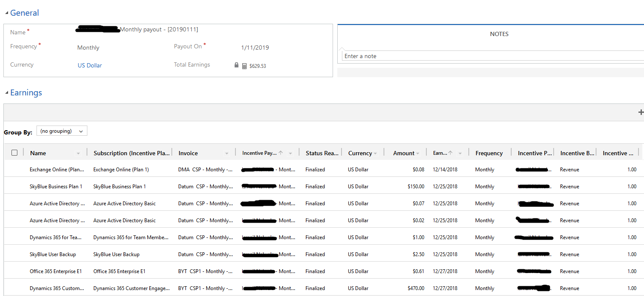Click the Monthly payout name field value
This screenshot has height=296, width=644.
159,29
